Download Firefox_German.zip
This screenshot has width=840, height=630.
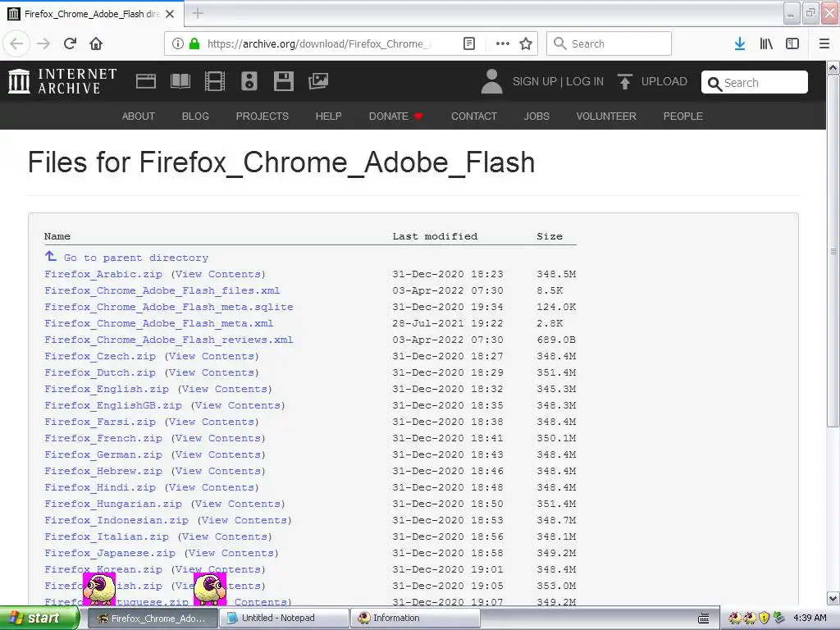pyautogui.click(x=103, y=454)
